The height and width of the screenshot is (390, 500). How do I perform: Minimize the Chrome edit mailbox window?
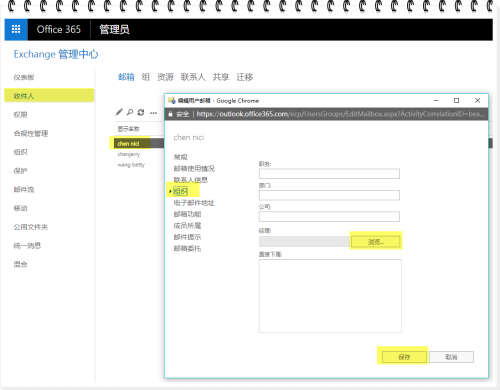[x=436, y=100]
